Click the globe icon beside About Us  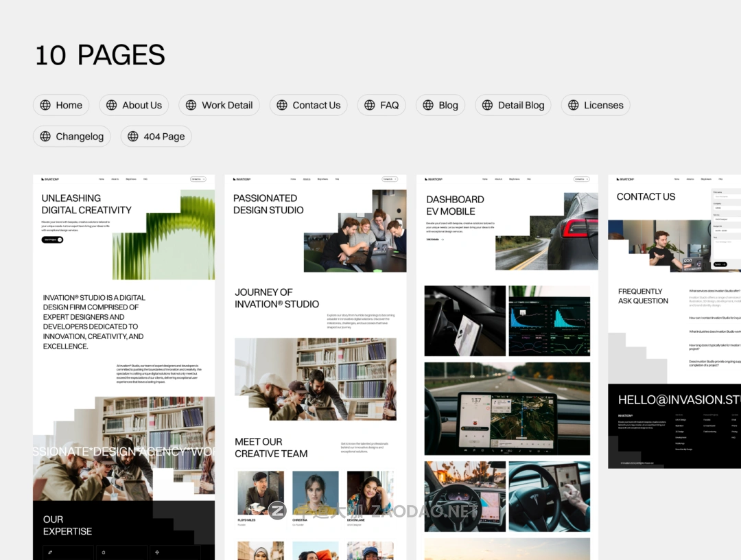[x=111, y=105]
